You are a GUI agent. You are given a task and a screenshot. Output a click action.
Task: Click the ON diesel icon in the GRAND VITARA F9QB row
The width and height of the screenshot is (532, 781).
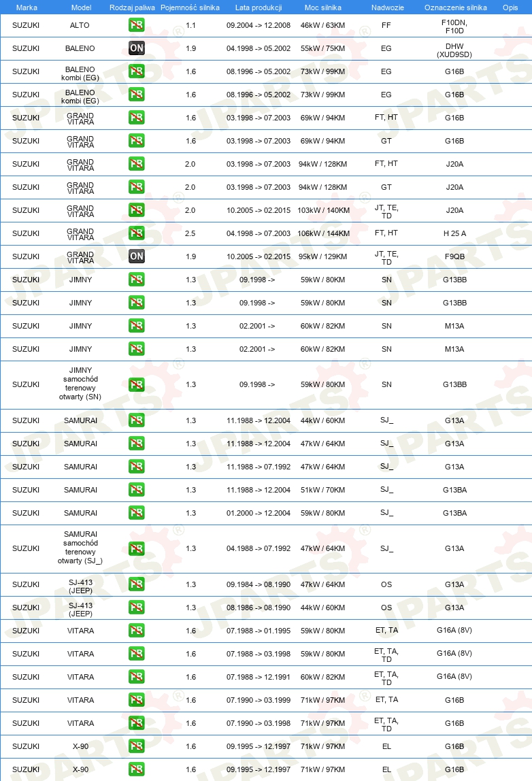[x=137, y=256]
